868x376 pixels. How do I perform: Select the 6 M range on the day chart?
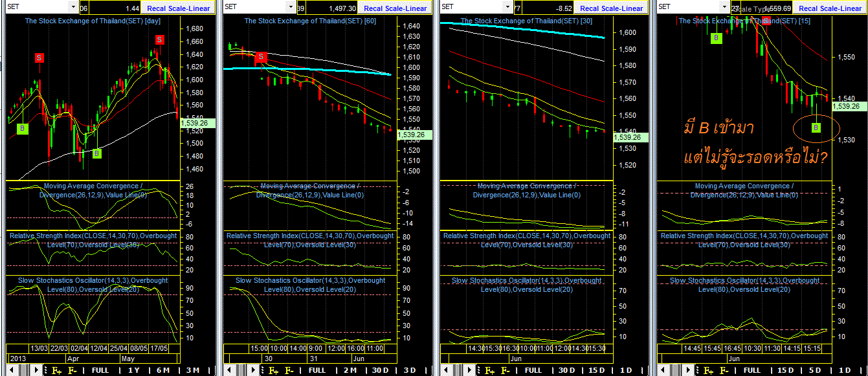[163, 370]
